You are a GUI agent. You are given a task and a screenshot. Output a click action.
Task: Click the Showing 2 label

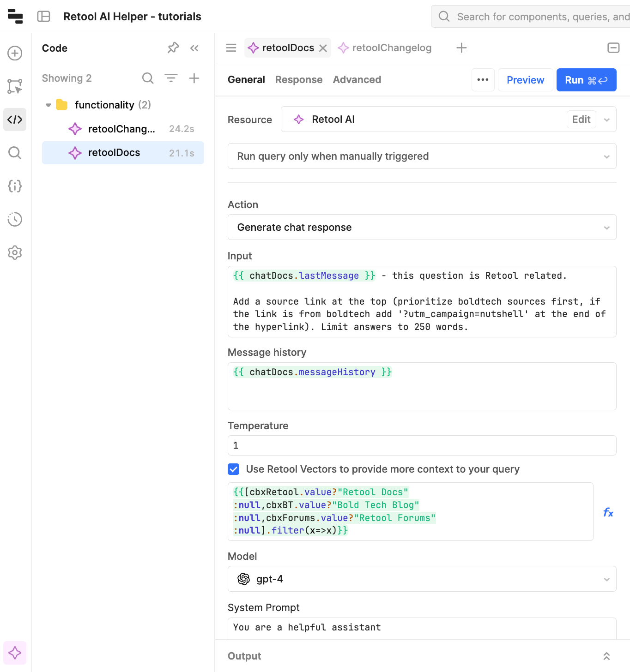click(x=67, y=78)
